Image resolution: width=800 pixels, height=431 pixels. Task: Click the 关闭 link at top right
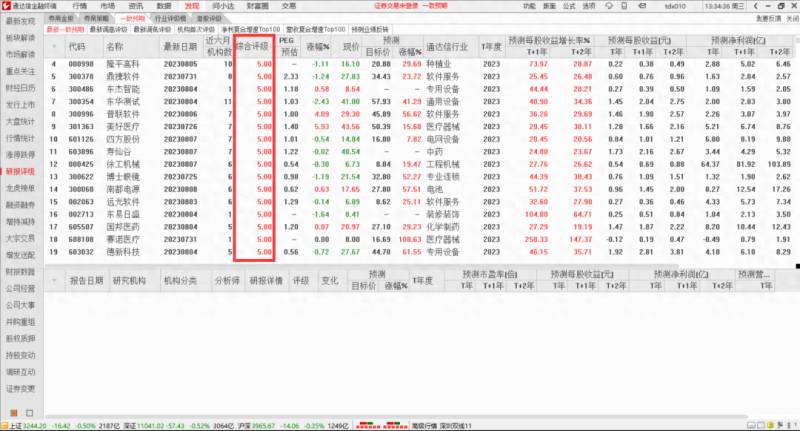pyautogui.click(x=792, y=18)
